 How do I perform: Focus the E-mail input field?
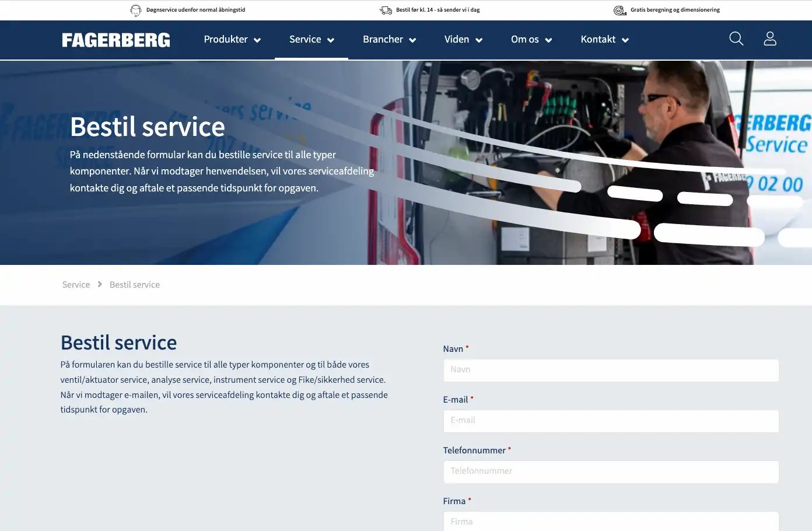(611, 421)
